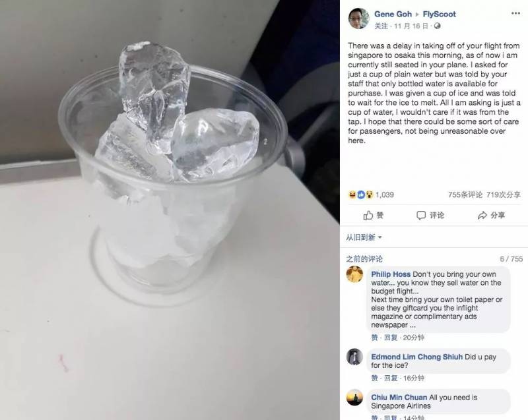Image resolution: width=528 pixels, height=420 pixels.
Task: Open Gene Goh's profile picture
Action: 358,18
